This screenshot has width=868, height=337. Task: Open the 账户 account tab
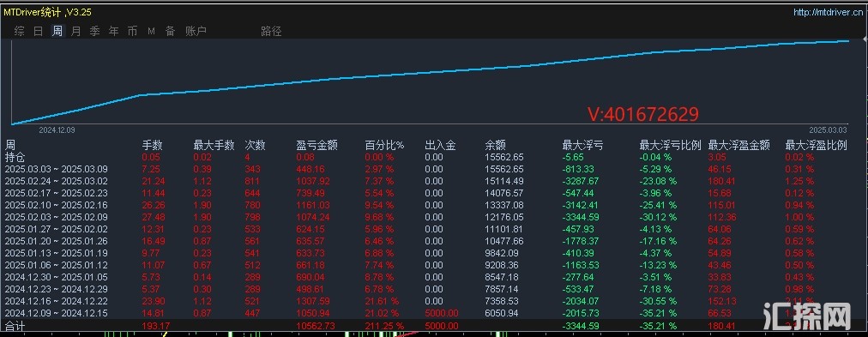point(196,32)
